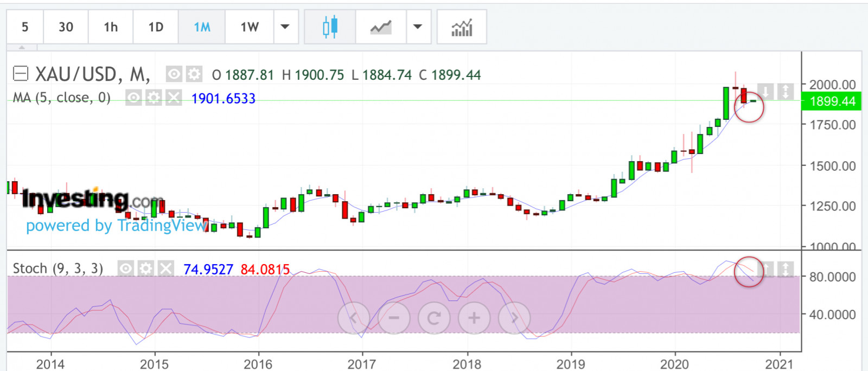
Task: Open MA indicator settings gear
Action: tap(154, 98)
